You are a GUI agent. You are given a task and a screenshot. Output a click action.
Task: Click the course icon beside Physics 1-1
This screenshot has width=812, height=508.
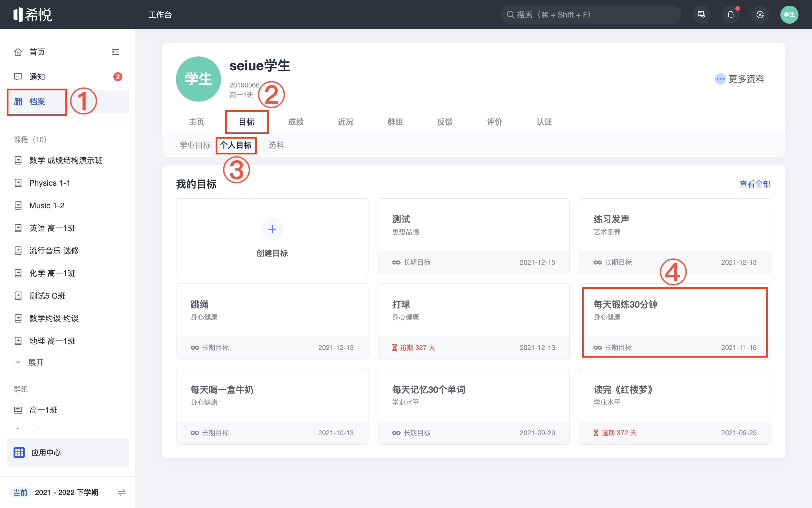[18, 183]
